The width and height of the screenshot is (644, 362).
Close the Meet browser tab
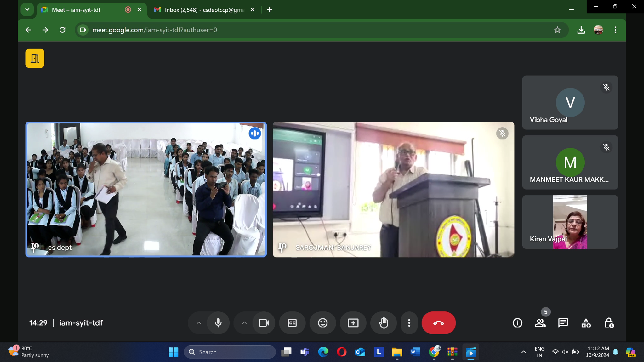139,10
